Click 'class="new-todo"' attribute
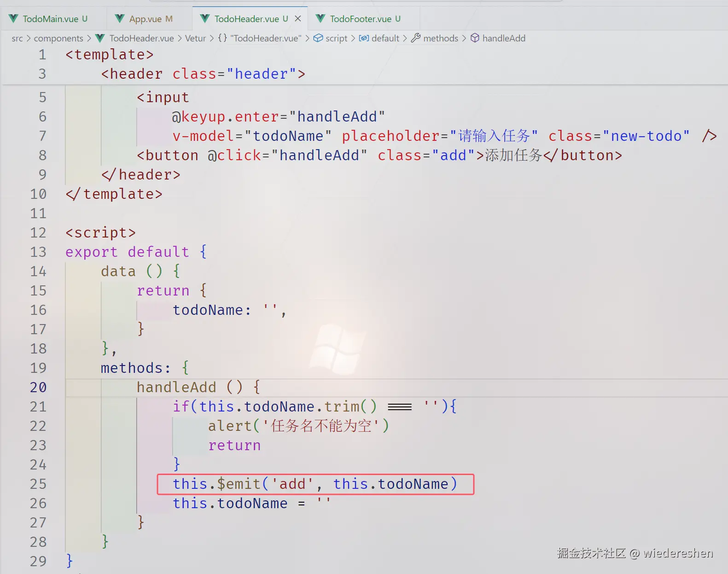 click(x=619, y=136)
